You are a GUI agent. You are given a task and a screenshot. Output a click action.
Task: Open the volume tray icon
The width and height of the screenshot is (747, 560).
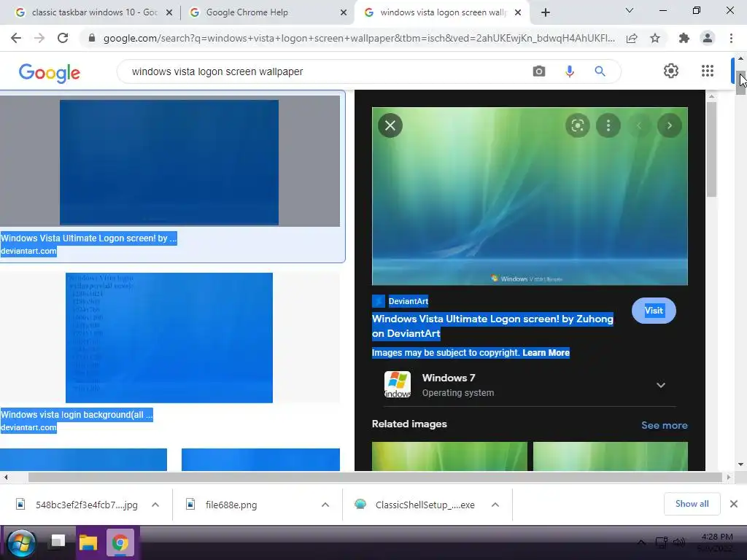coord(679,542)
